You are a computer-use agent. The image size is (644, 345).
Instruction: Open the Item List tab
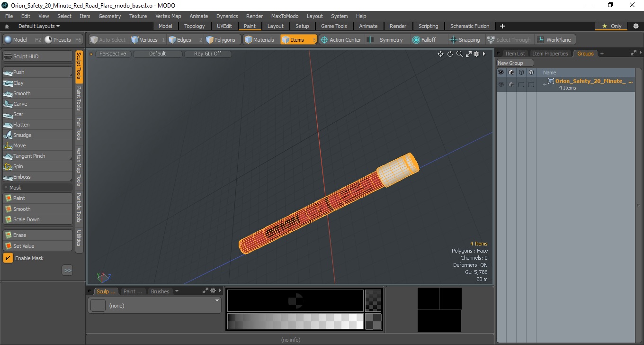(515, 54)
